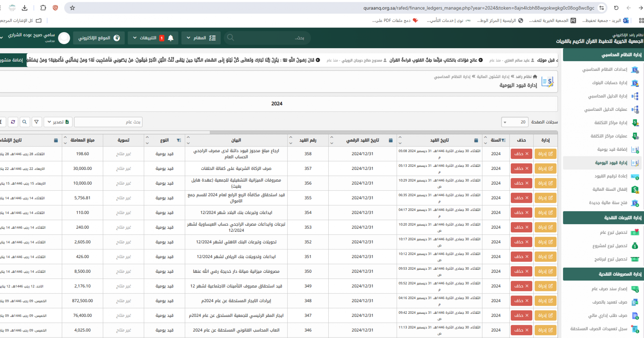The height and width of the screenshot is (338, 644).
Task: Click the filter icon in النوع column header
Action: coord(179,140)
